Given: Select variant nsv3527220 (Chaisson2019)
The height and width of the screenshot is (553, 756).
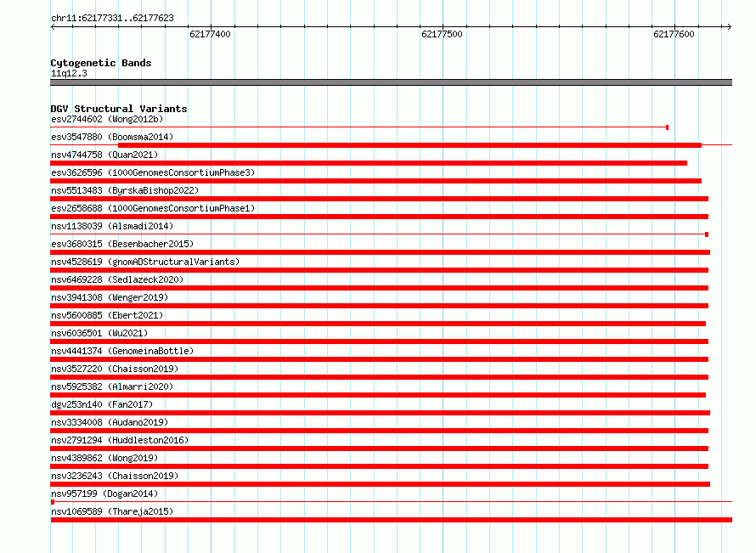Looking at the screenshot, I should pyautogui.click(x=115, y=369).
